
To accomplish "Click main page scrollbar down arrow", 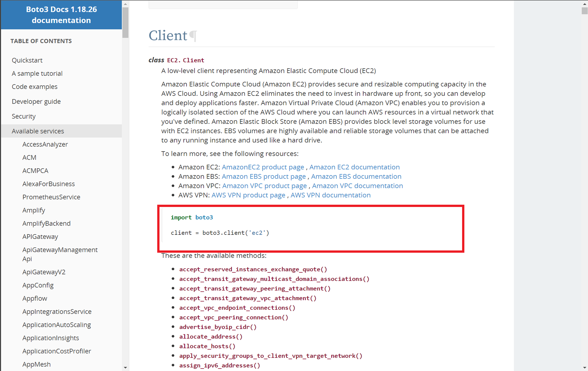I will tap(584, 367).
